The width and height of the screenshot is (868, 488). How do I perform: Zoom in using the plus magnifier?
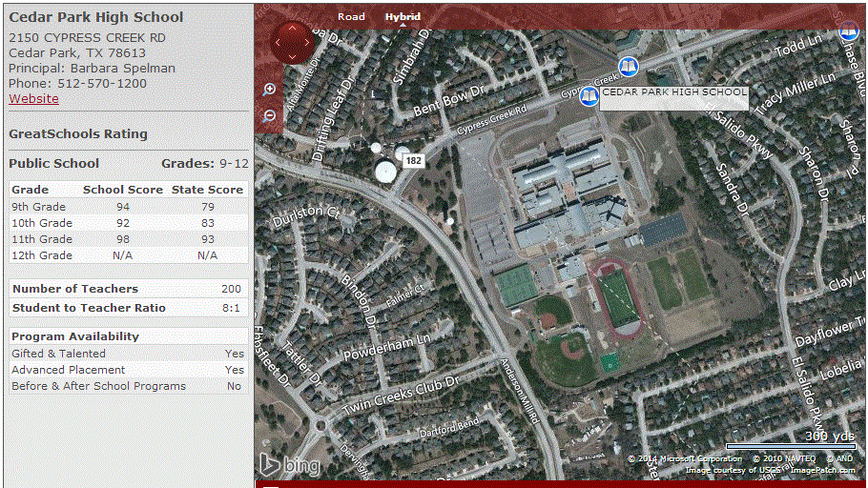pos(269,90)
